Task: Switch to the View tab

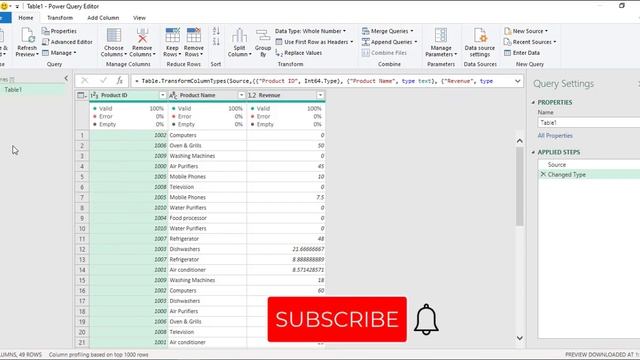Action: 139,18
